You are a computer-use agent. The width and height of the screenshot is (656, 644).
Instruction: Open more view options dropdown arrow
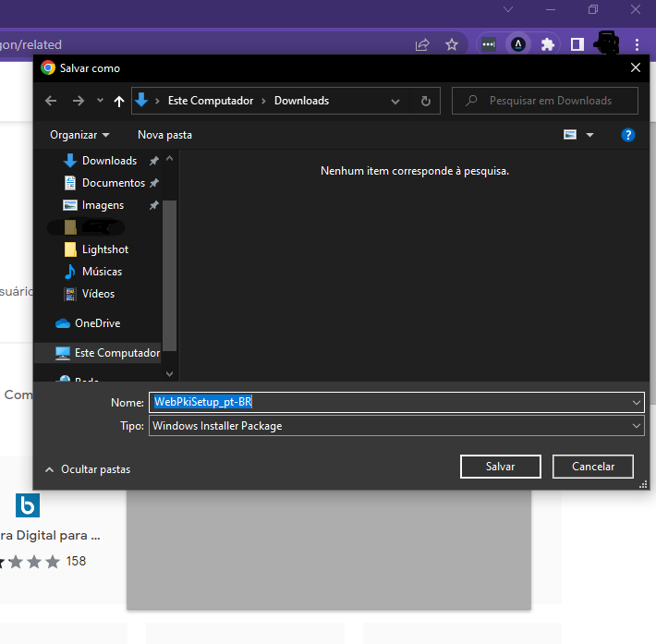[x=589, y=135]
